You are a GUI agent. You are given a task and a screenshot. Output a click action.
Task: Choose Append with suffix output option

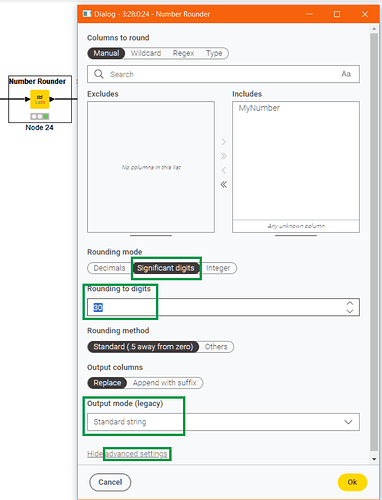click(165, 383)
